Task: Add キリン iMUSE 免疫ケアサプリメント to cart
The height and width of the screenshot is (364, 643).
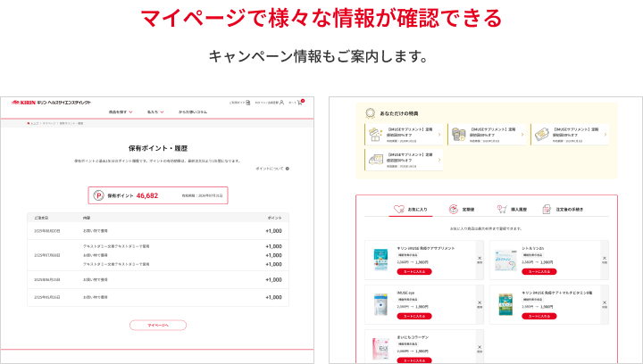Action: click(x=414, y=272)
